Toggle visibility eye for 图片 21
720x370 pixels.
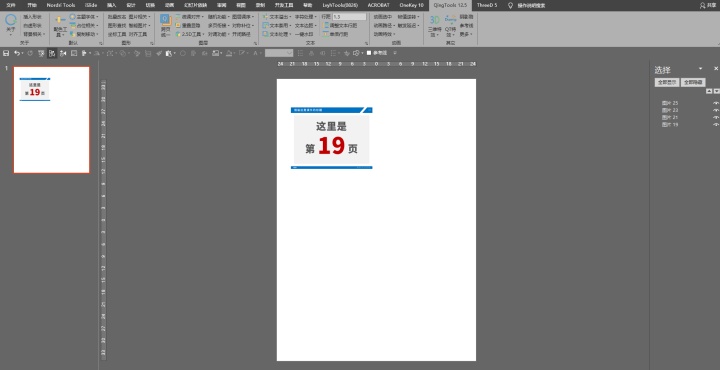pos(716,118)
